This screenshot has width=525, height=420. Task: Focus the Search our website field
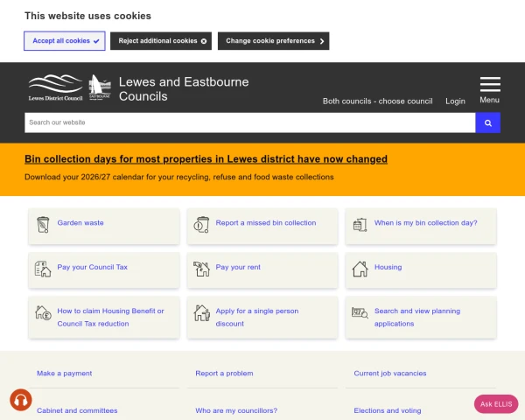pyautogui.click(x=249, y=122)
